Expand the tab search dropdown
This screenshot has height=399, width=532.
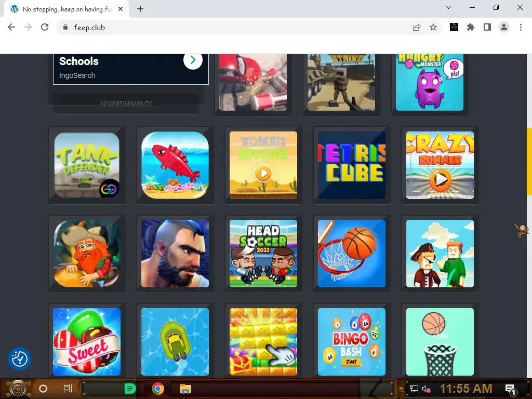click(448, 7)
